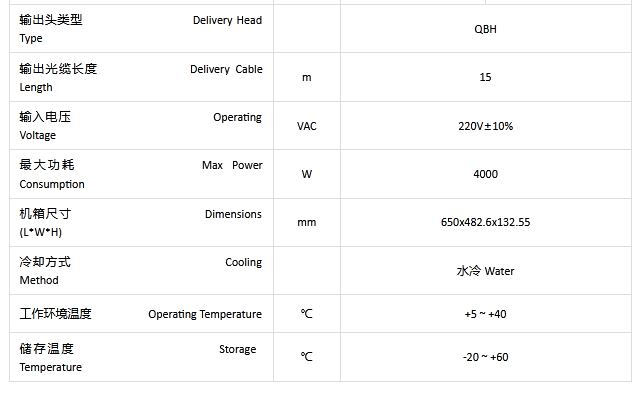
Task: Click the unit cell showing m
Action: [x=306, y=77]
